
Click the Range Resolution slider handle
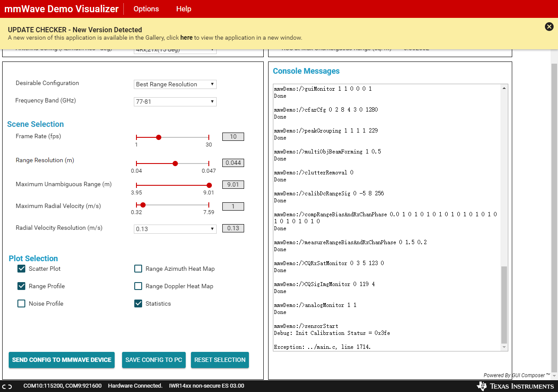175,164
